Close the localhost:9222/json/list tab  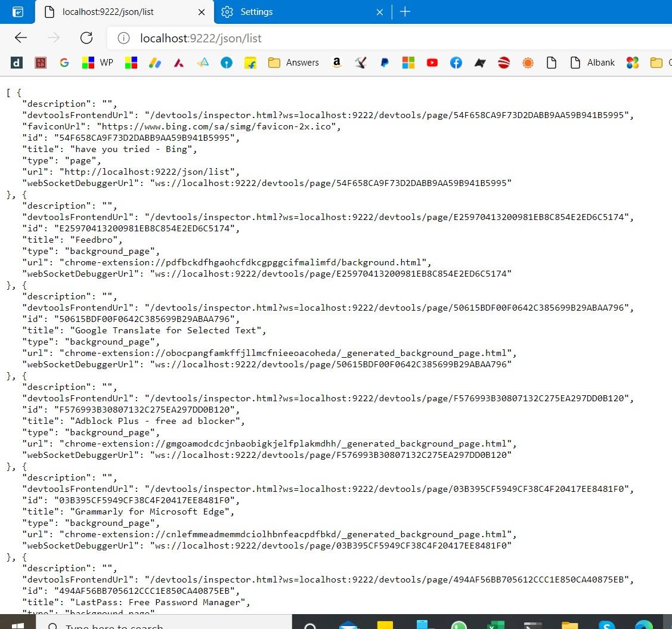202,13
